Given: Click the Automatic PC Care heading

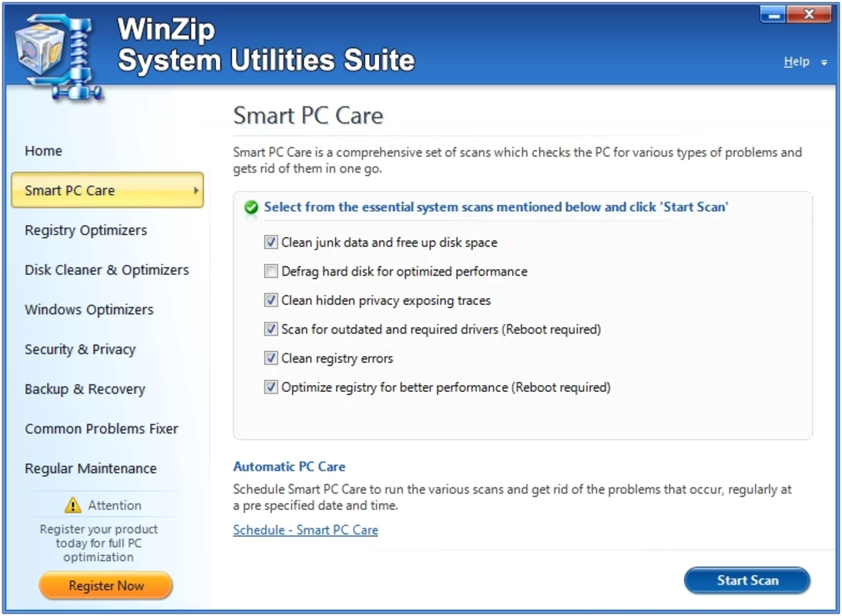Looking at the screenshot, I should pyautogui.click(x=290, y=467).
